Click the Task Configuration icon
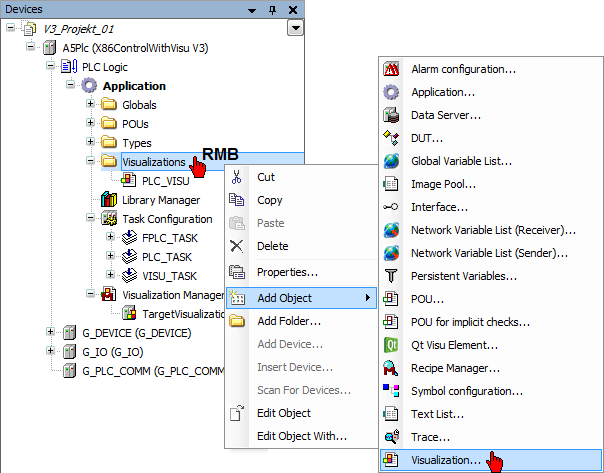 click(109, 219)
